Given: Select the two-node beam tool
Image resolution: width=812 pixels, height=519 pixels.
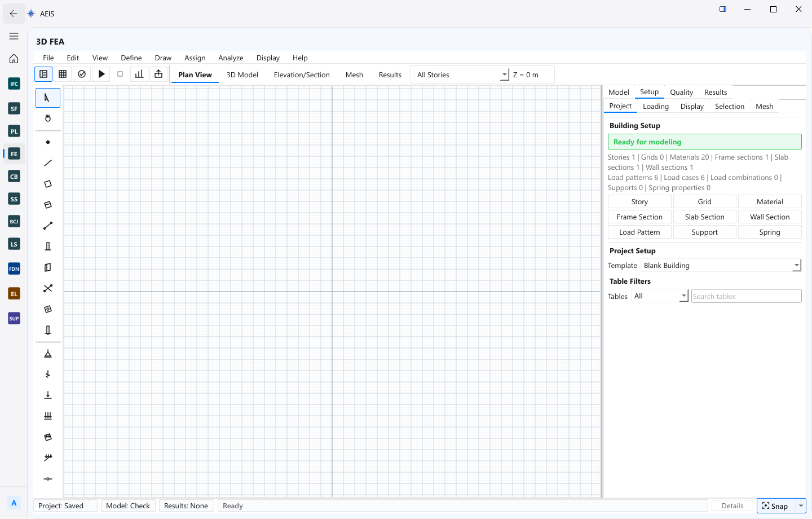Looking at the screenshot, I should pos(48,226).
